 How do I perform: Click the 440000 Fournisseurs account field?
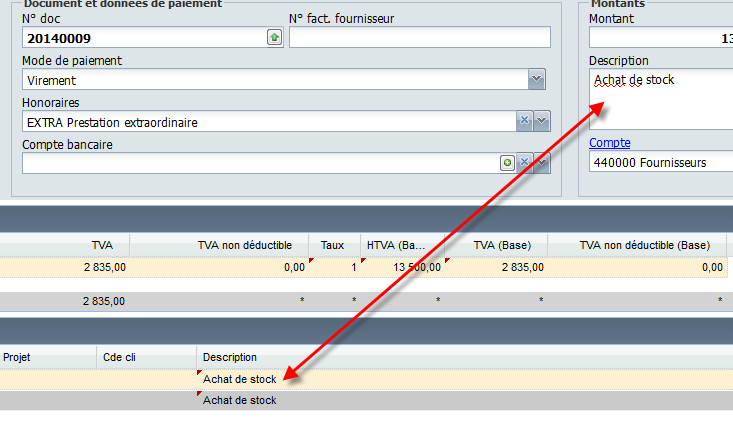point(661,162)
